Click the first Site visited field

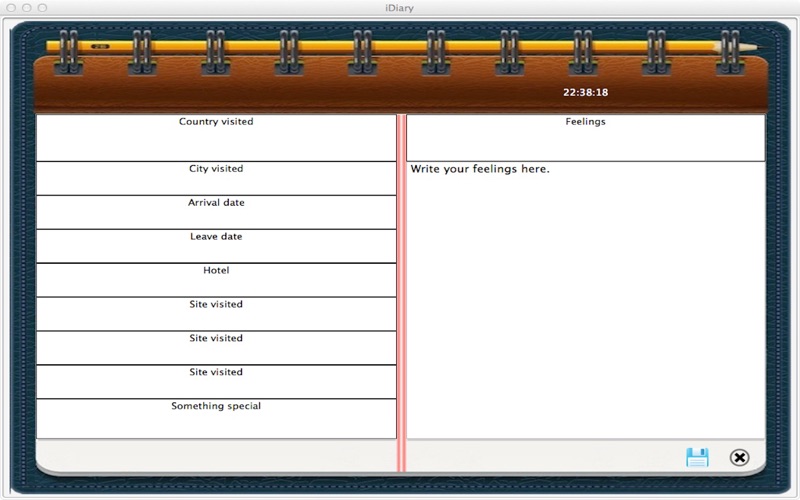[216, 315]
